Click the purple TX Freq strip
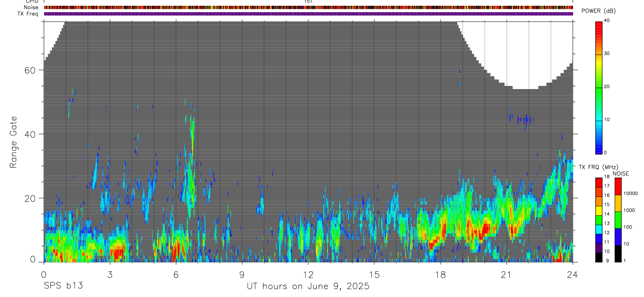Screen dimensions: 644x297 [308, 14]
